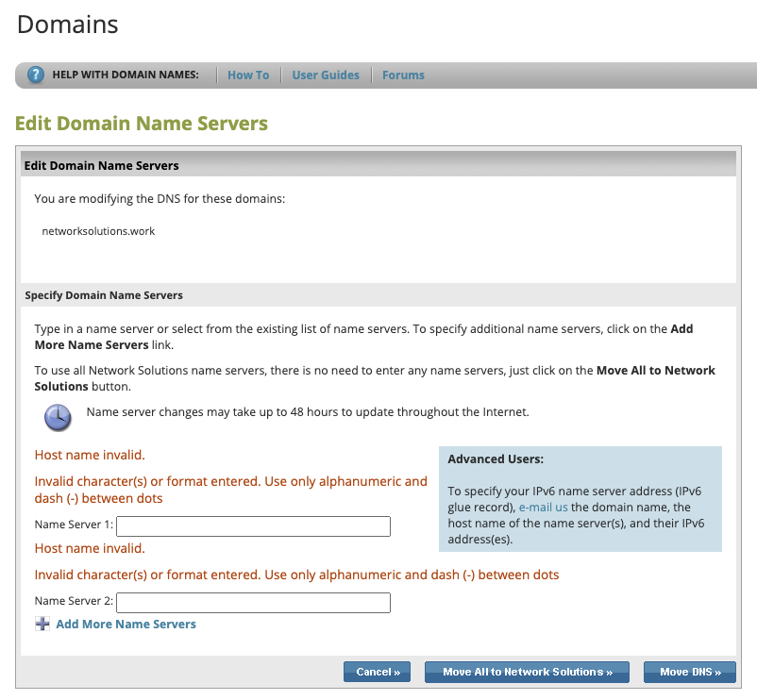Follow the e-mail us link
The image size is (757, 700).
coord(543,507)
